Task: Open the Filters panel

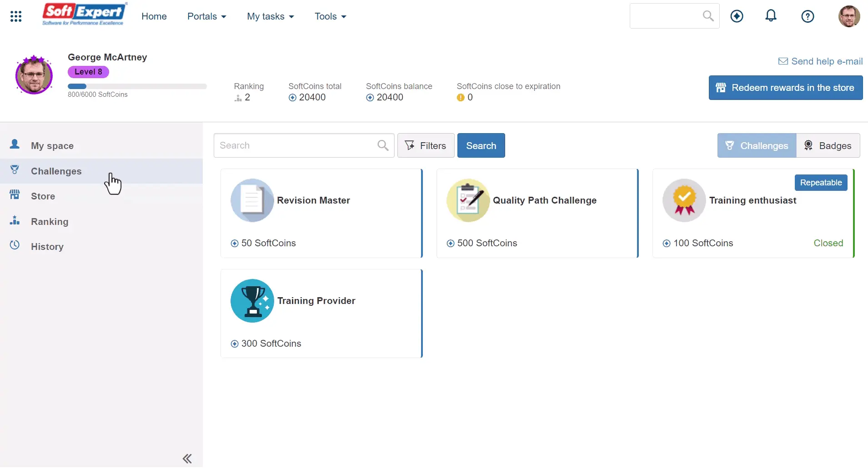Action: (x=426, y=145)
